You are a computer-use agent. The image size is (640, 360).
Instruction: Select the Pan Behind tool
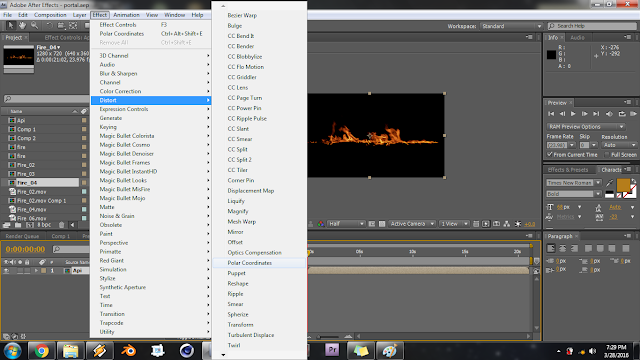[x=73, y=26]
